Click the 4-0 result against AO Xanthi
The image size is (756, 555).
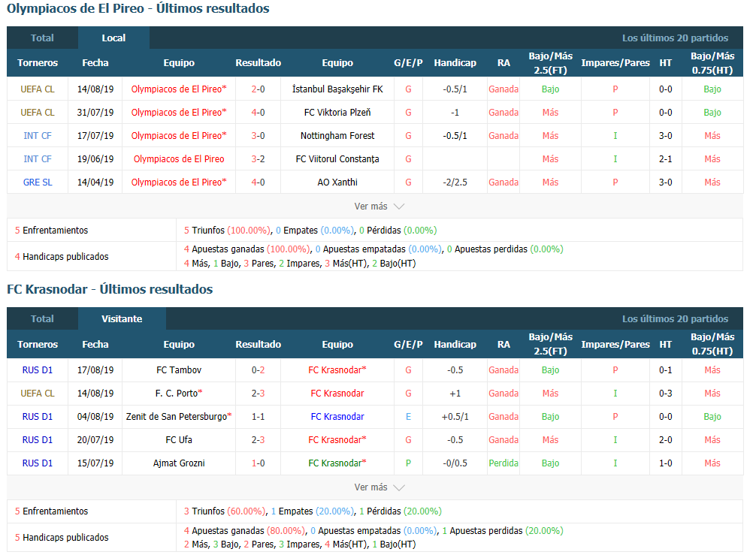[x=258, y=182]
